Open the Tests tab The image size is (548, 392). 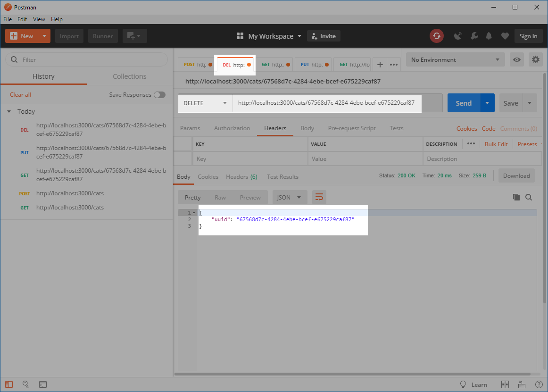(x=396, y=128)
